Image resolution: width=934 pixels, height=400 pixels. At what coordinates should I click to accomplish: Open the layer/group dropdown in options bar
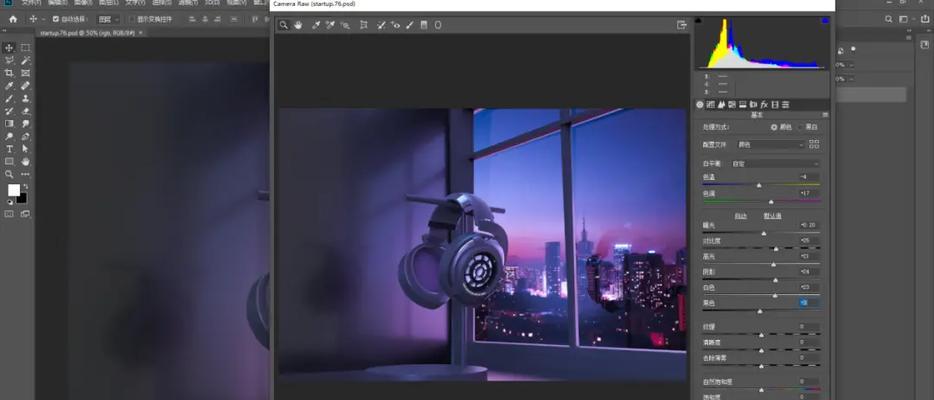click(x=107, y=19)
